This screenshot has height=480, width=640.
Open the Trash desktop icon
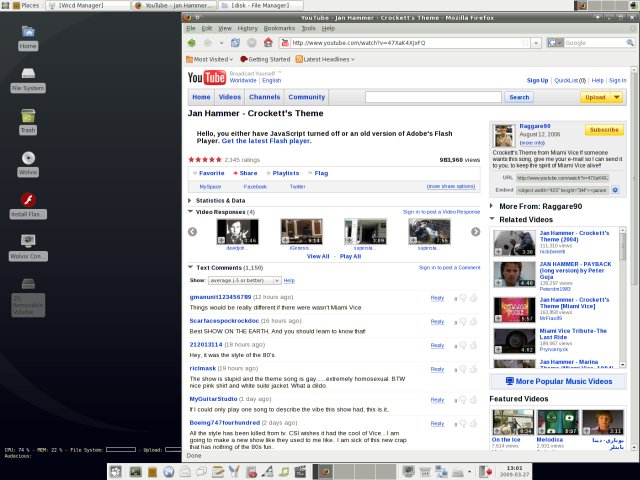click(x=28, y=118)
